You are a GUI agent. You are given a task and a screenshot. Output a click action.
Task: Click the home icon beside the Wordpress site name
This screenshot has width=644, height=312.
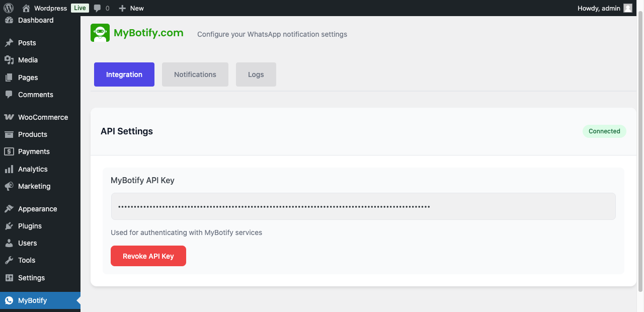[x=26, y=8]
